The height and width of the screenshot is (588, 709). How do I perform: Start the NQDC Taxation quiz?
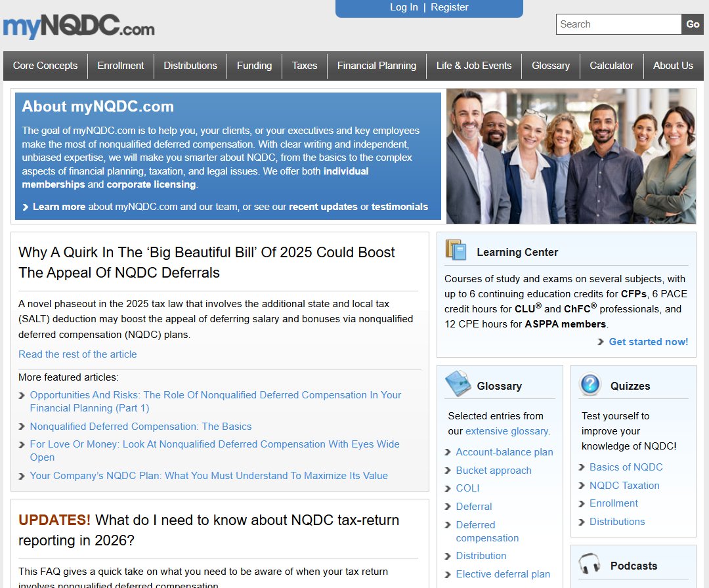click(x=624, y=486)
